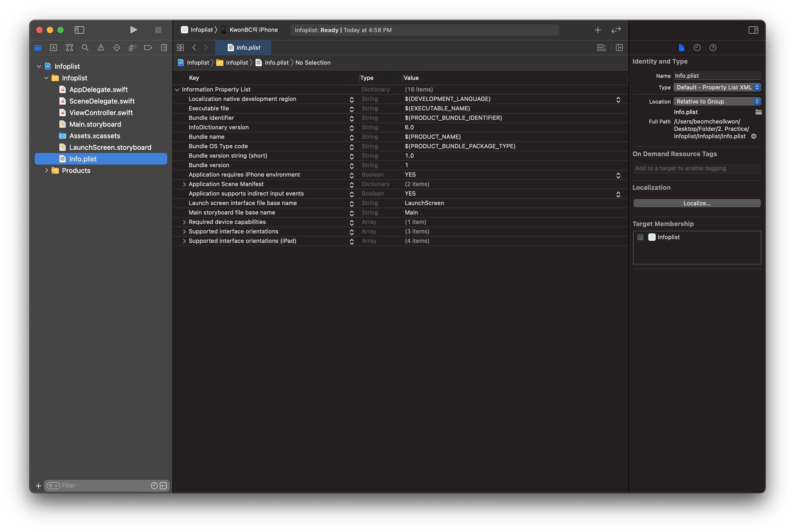
Task: Show the History inspector clock icon
Action: pos(697,48)
